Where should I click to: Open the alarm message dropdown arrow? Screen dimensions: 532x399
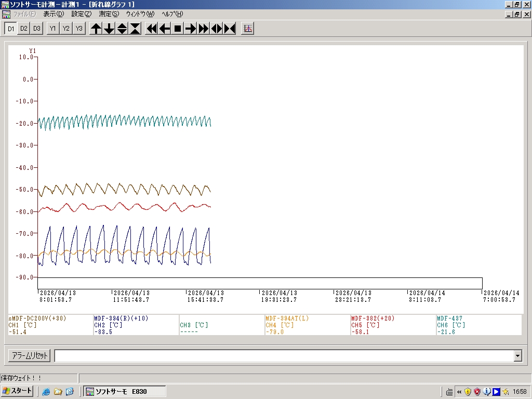517,356
